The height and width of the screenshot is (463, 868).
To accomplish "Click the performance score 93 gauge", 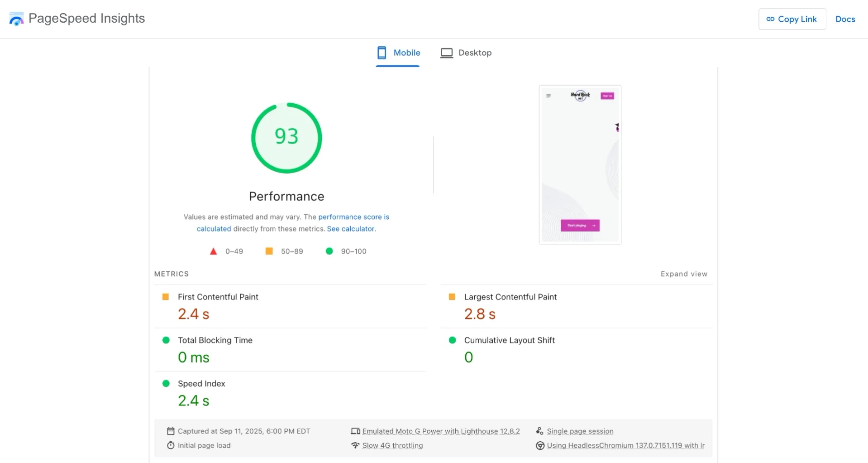I will [x=286, y=138].
